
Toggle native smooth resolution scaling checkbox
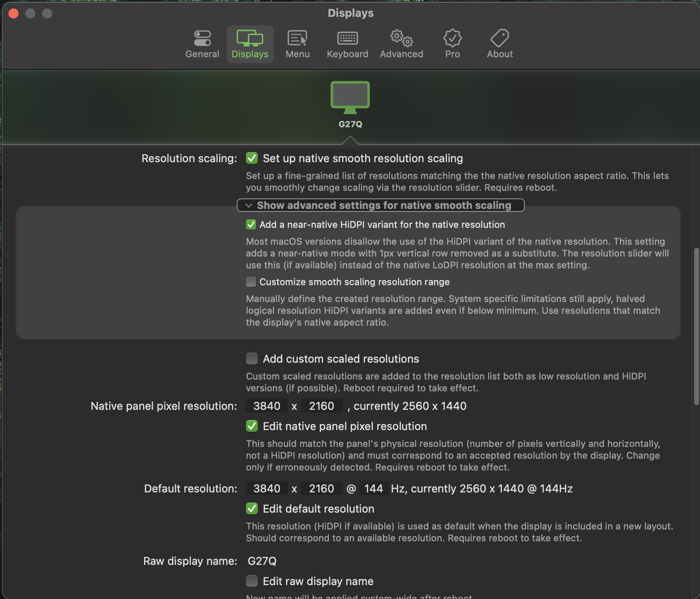[x=252, y=158]
